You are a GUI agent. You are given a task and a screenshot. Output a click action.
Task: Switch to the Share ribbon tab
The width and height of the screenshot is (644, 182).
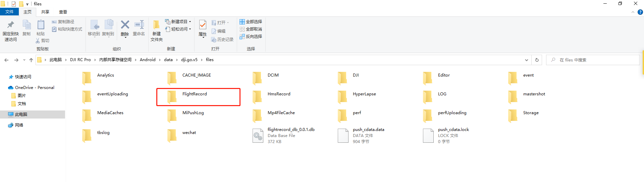45,12
